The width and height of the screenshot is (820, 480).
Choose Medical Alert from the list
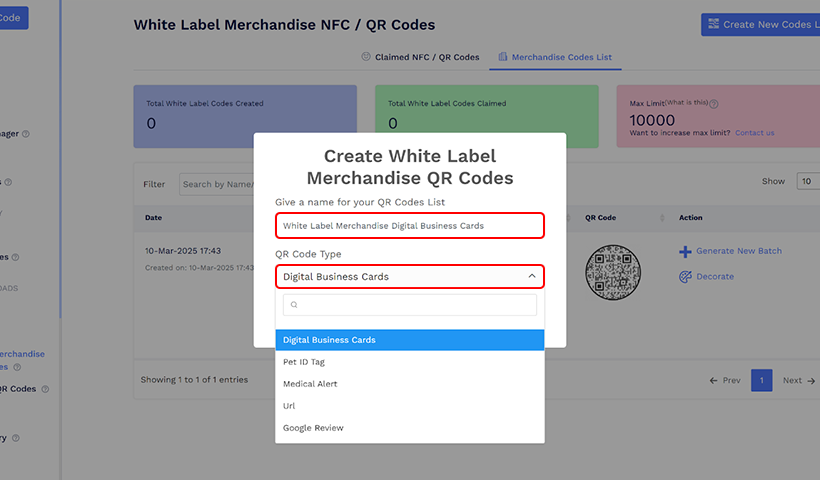311,384
